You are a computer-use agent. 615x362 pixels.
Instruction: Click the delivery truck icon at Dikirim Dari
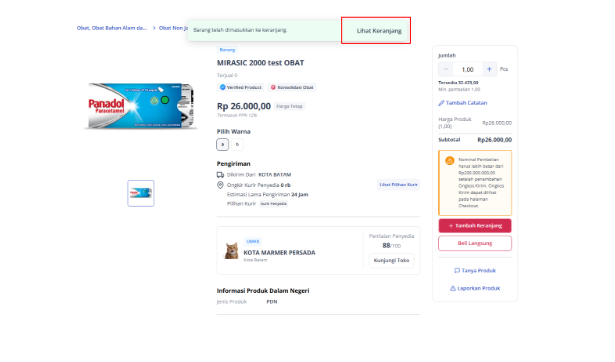[x=220, y=175]
